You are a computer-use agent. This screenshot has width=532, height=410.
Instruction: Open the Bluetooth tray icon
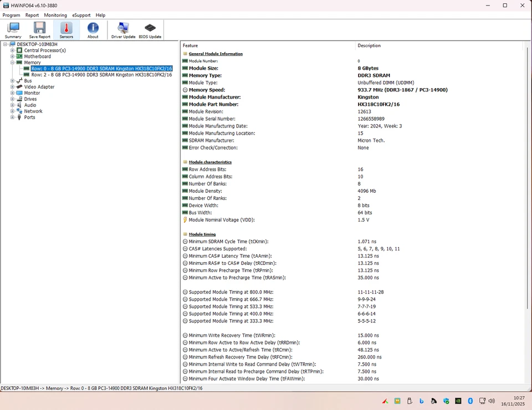(470, 400)
